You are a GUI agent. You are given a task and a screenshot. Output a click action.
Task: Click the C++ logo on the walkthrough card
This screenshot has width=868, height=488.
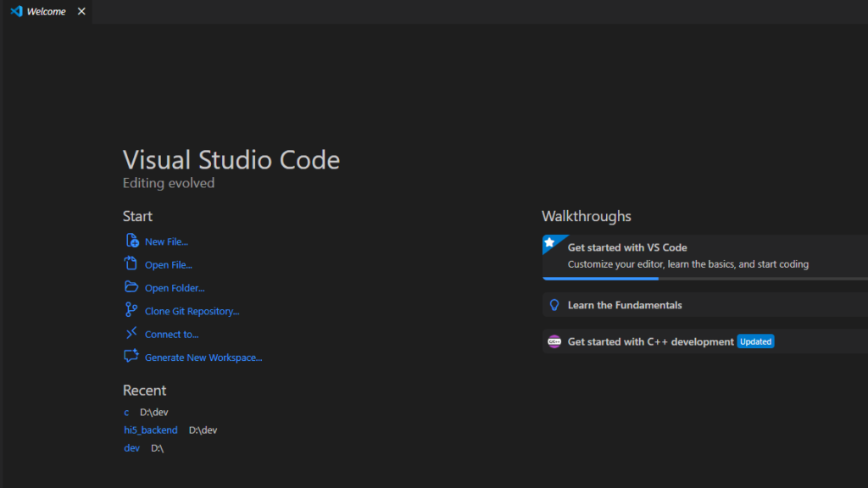point(554,341)
